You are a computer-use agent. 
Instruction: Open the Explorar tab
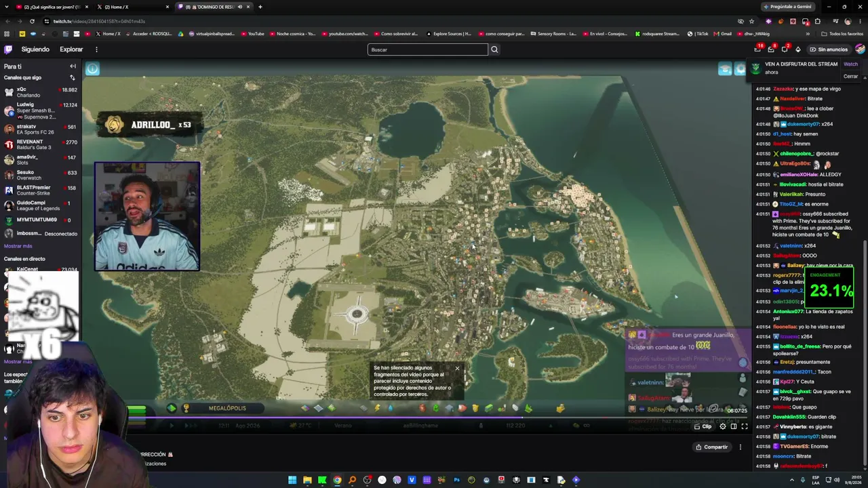click(x=71, y=49)
